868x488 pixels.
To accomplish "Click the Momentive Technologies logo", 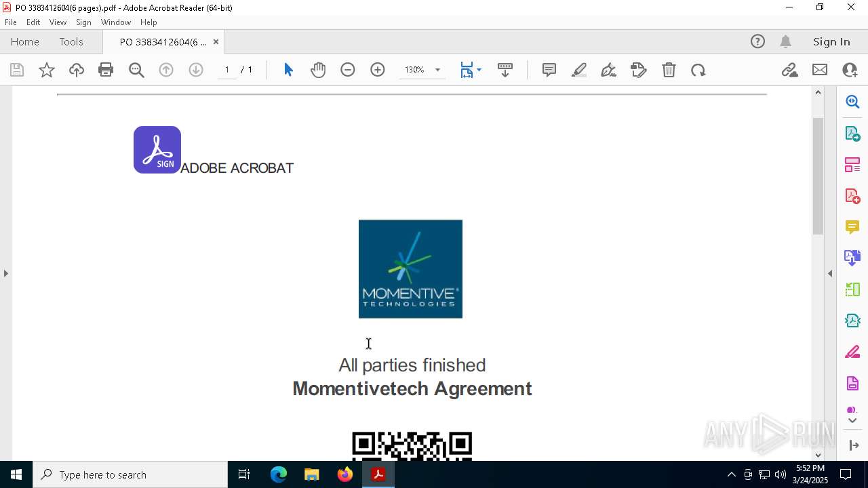I will point(410,268).
